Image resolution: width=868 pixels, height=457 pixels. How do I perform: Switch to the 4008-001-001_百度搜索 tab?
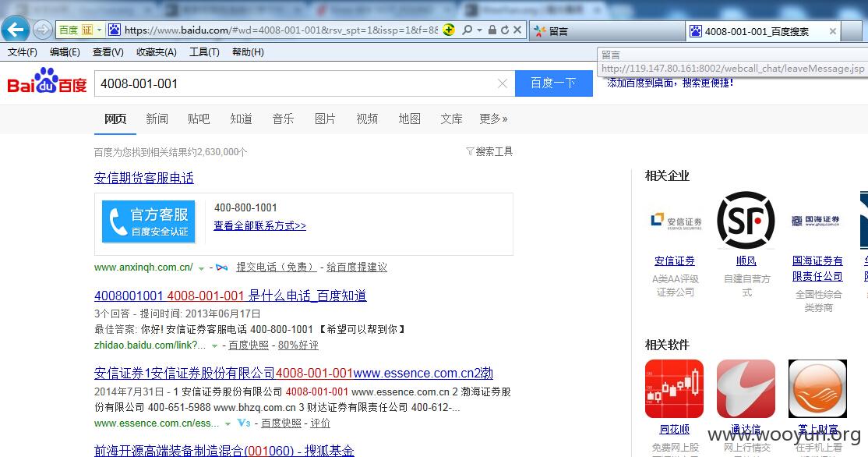[756, 31]
